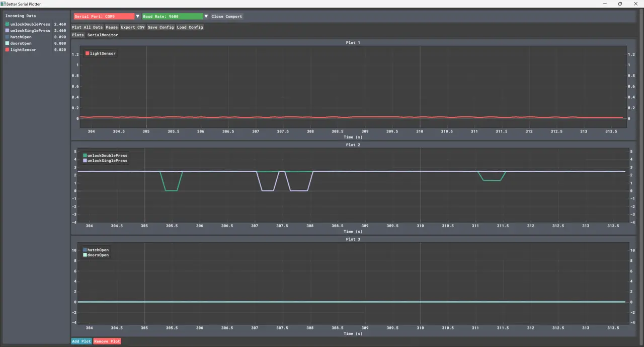The height and width of the screenshot is (347, 644).
Task: Open the Serial Port COM9 dropdown
Action: [104, 17]
